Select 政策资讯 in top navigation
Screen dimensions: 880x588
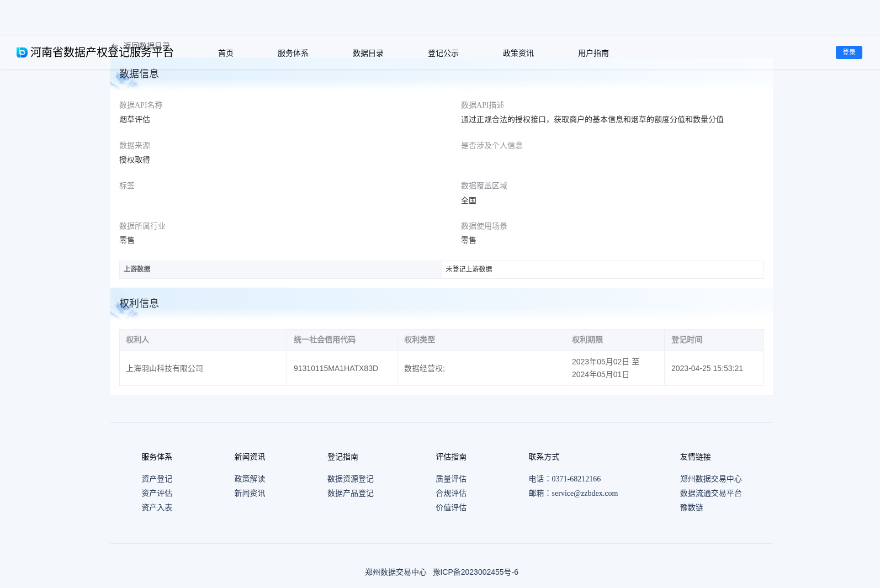(518, 53)
